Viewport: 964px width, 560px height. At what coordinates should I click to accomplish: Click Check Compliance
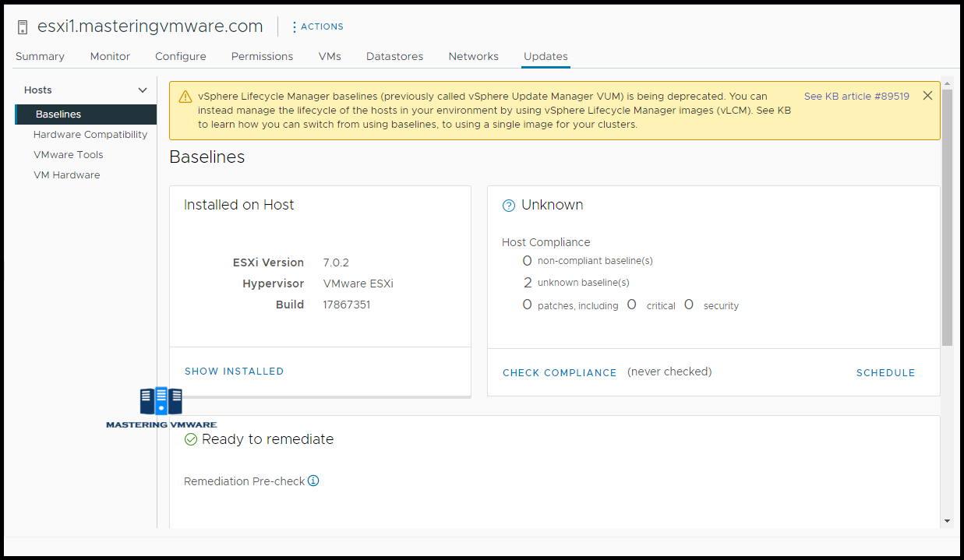(560, 373)
